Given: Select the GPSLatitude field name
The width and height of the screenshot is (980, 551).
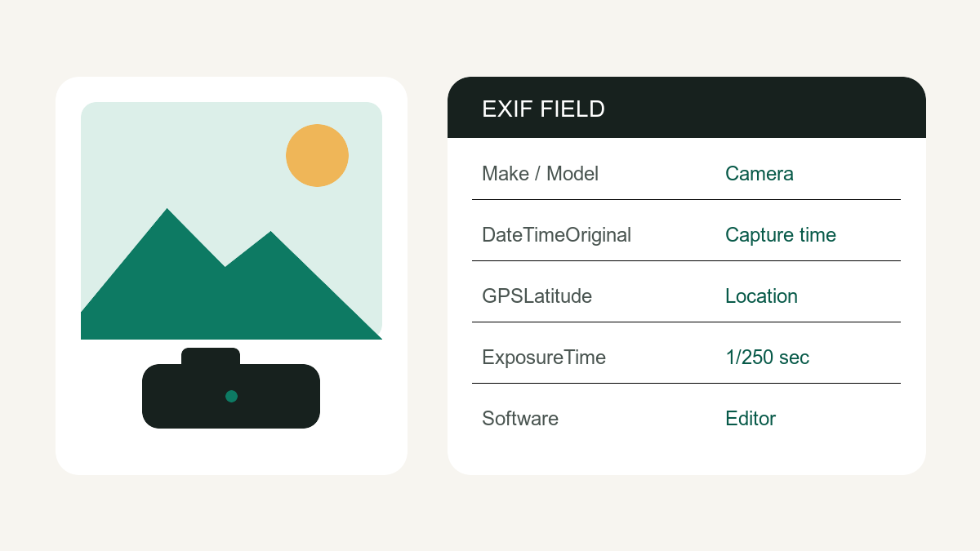Looking at the screenshot, I should [x=537, y=295].
